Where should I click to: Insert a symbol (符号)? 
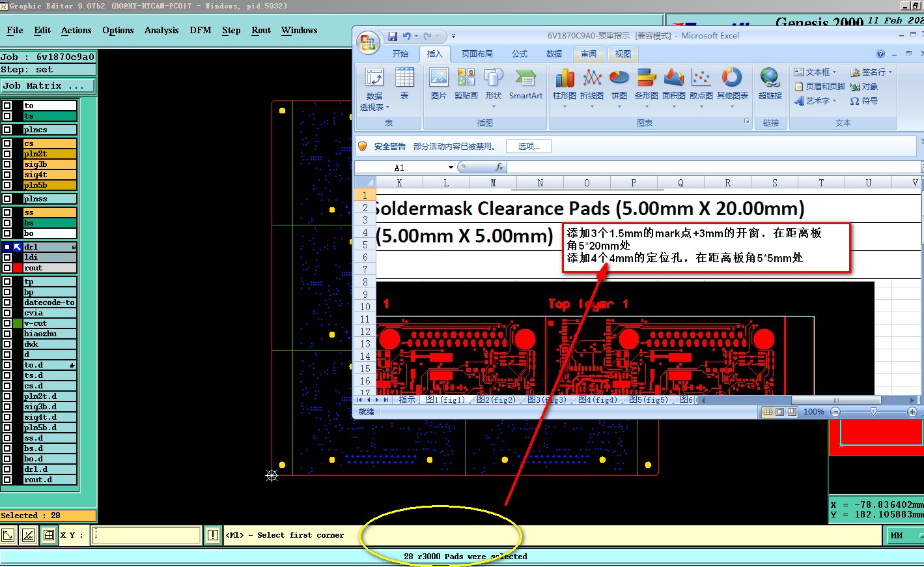point(864,101)
